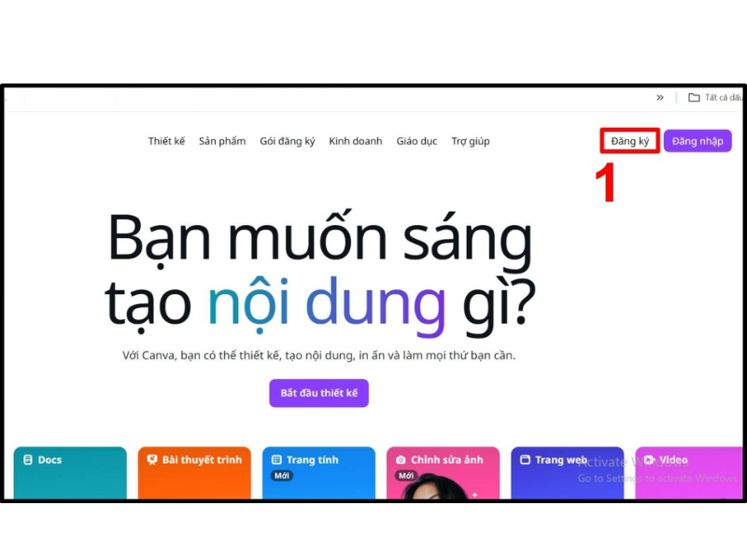Image resolution: width=747 pixels, height=560 pixels.
Task: Open the bookmarks folder icon
Action: coord(692,96)
